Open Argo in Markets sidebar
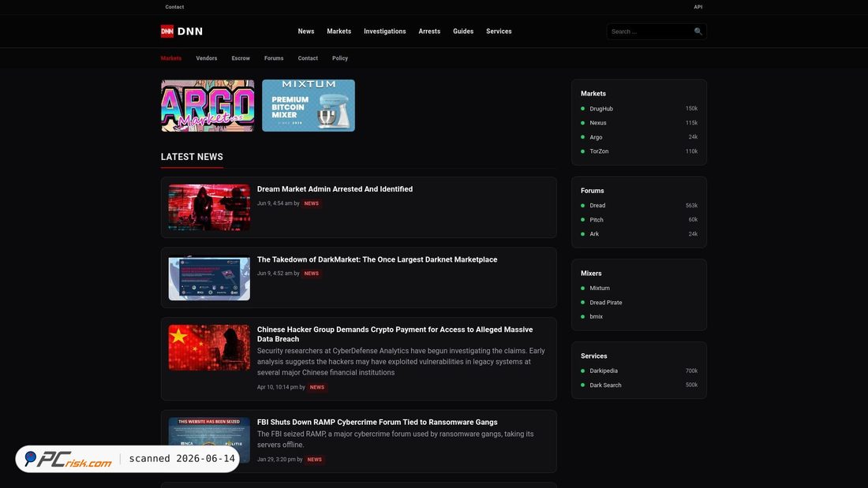The height and width of the screenshot is (488, 868). coord(596,137)
